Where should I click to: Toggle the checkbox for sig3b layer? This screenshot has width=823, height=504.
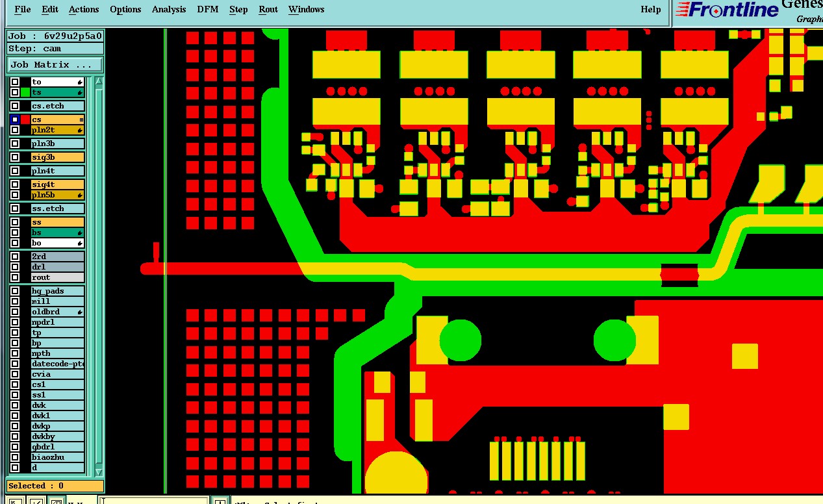pyautogui.click(x=15, y=157)
